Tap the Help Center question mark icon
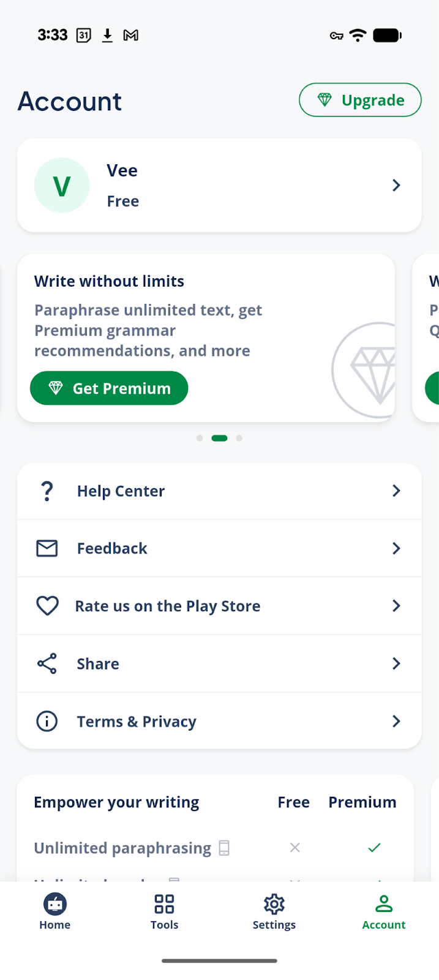 [x=47, y=491]
